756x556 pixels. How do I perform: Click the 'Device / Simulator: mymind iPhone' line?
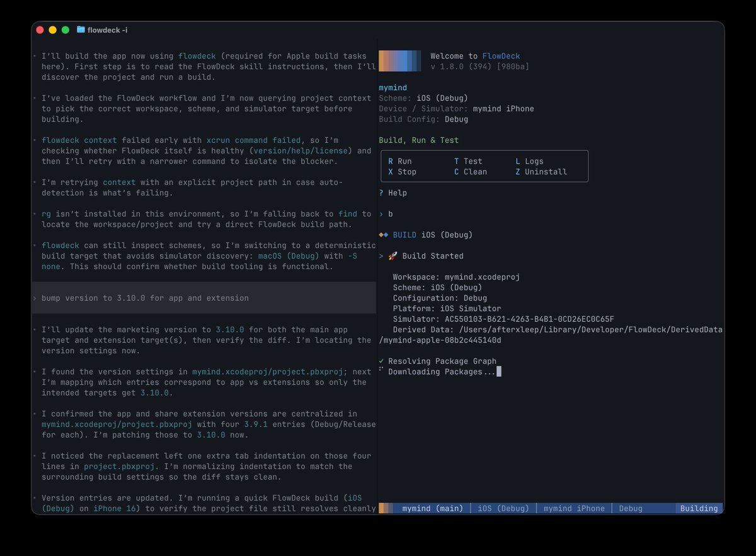pos(457,109)
